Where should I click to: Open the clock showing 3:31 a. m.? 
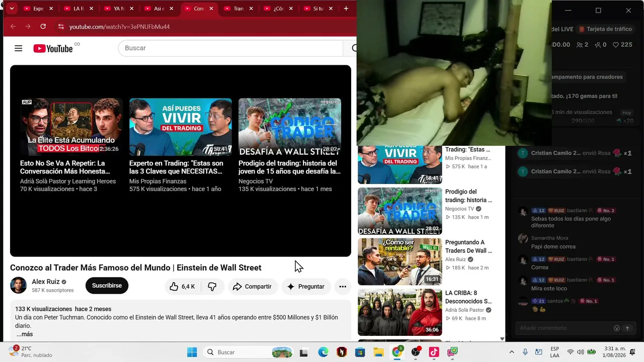615,352
